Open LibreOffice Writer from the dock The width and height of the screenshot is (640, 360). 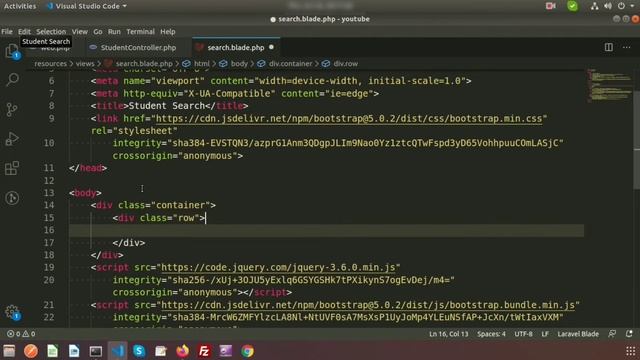(74, 351)
